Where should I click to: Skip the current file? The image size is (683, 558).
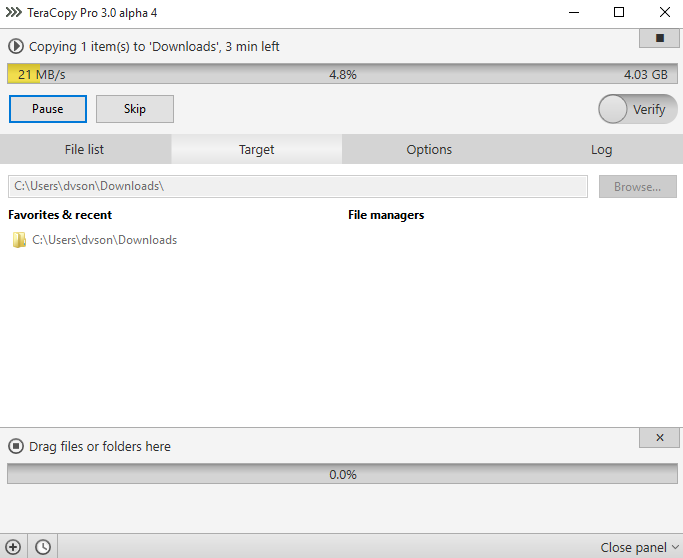(x=135, y=109)
